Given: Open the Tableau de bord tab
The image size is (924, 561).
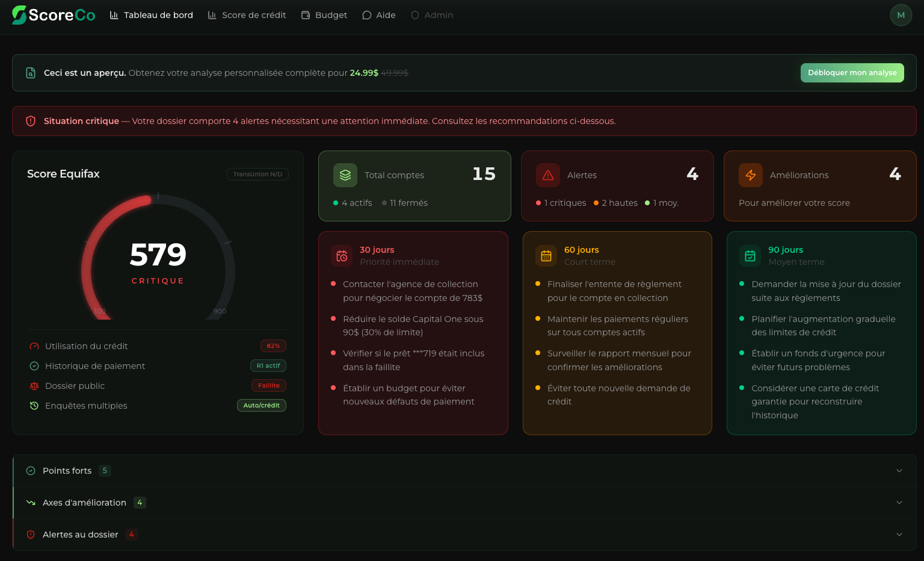Looking at the screenshot, I should coord(152,15).
